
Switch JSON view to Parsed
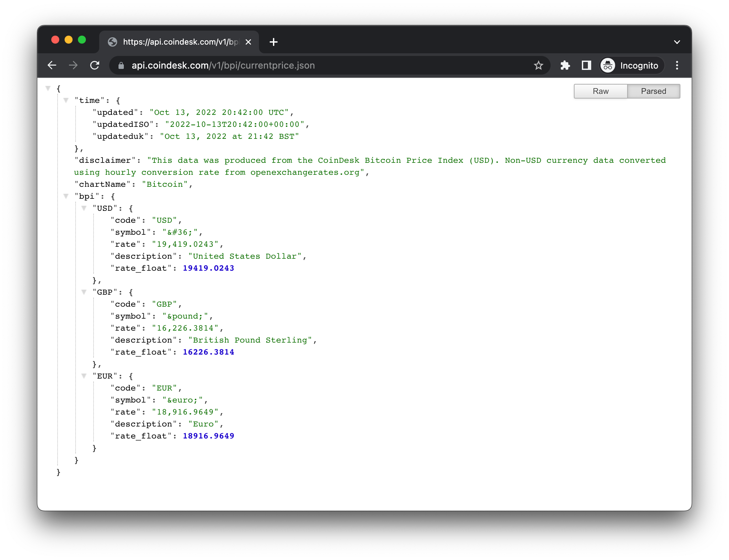click(x=653, y=91)
